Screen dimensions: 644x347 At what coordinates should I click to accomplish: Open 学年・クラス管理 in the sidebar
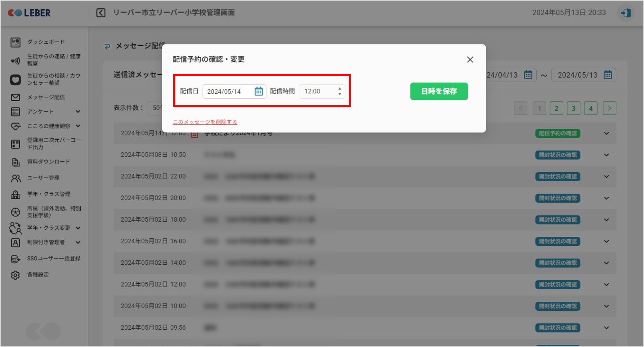(x=49, y=194)
